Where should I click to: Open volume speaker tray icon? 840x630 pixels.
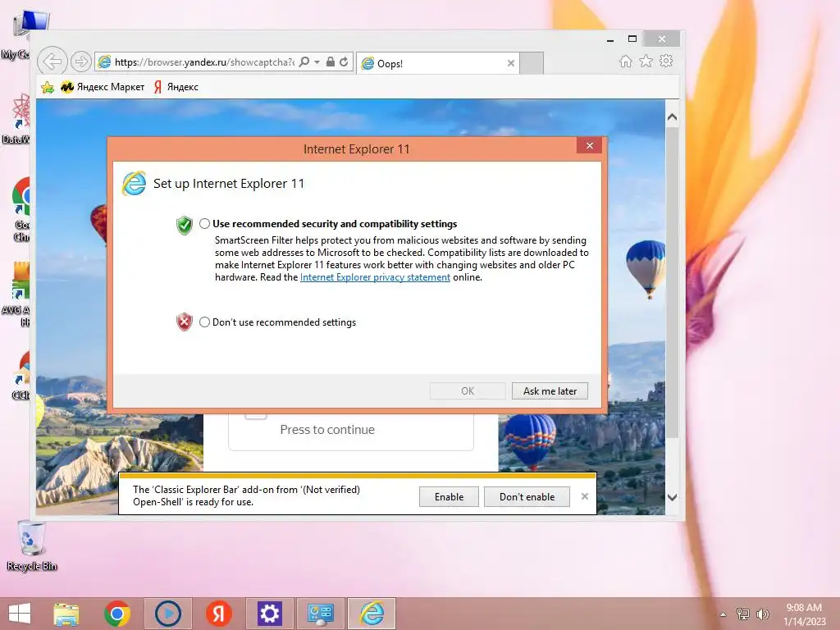763,614
